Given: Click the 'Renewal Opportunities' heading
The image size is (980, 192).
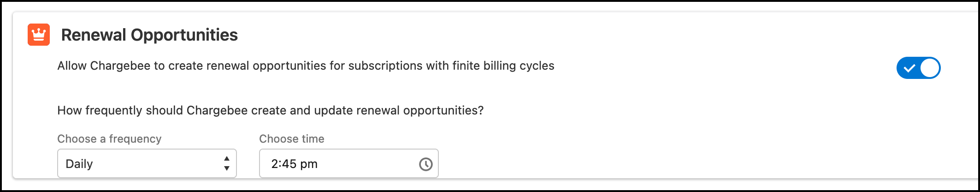Looking at the screenshot, I should 149,35.
